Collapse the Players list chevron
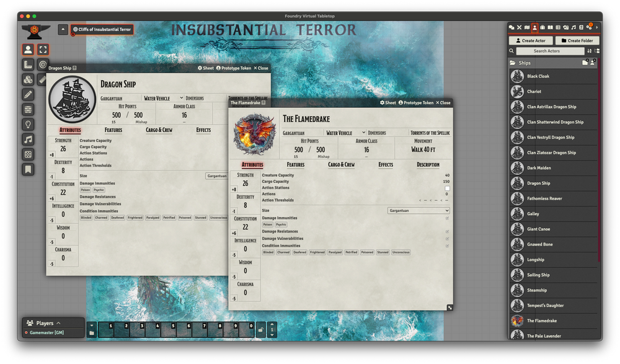The image size is (620, 364). (x=58, y=323)
